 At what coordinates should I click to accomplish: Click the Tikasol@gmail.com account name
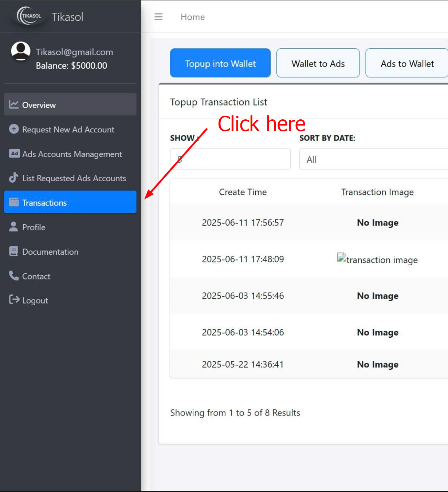[x=74, y=52]
